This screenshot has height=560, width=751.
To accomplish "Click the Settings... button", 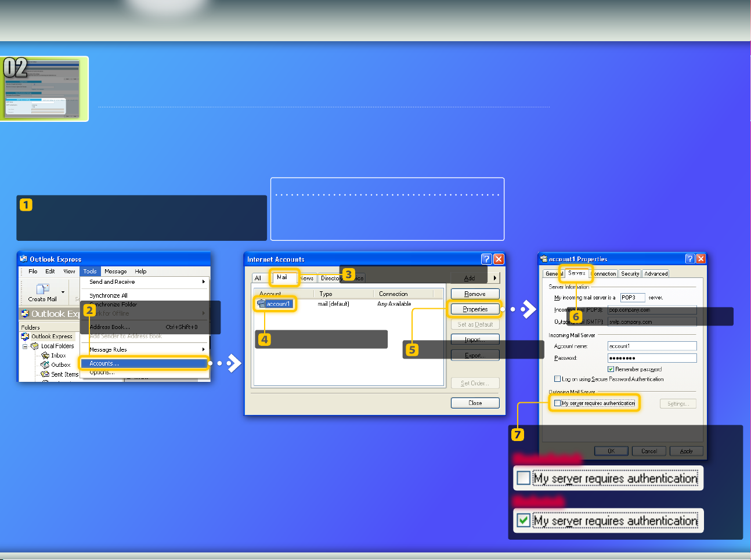I will 678,403.
